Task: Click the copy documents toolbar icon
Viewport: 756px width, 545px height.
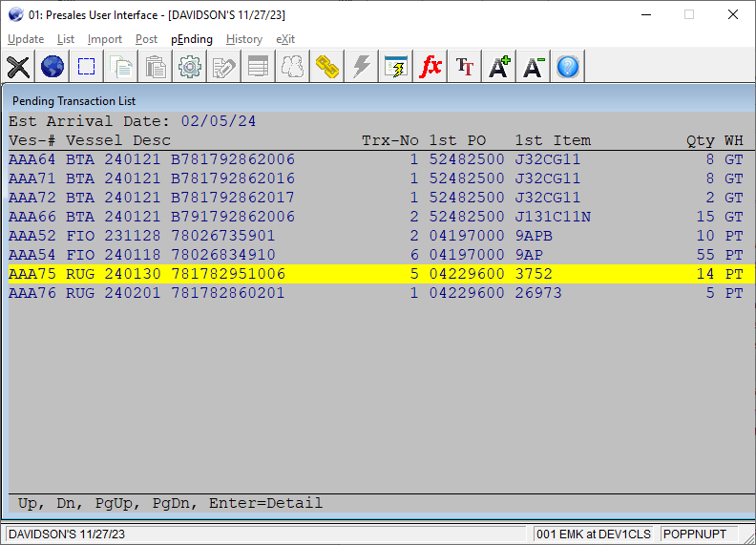Action: [x=121, y=67]
